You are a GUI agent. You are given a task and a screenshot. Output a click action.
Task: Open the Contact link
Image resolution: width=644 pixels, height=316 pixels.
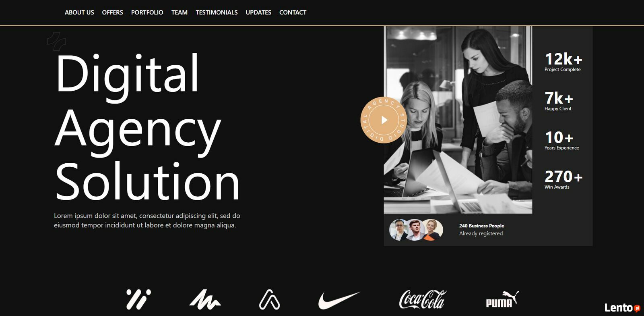click(x=293, y=12)
